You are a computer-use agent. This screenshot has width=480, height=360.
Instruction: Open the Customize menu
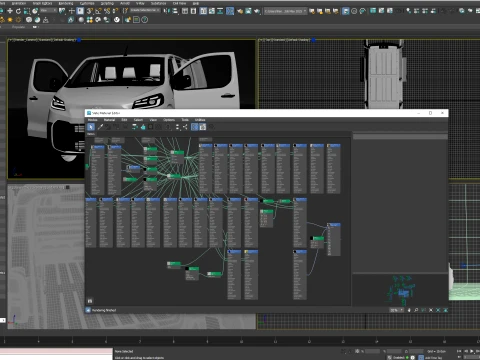coord(87,3)
